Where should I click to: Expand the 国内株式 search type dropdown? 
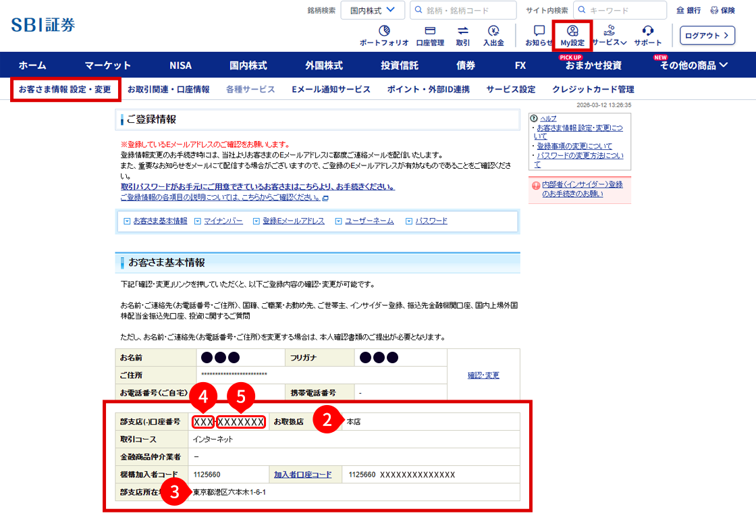(x=373, y=10)
